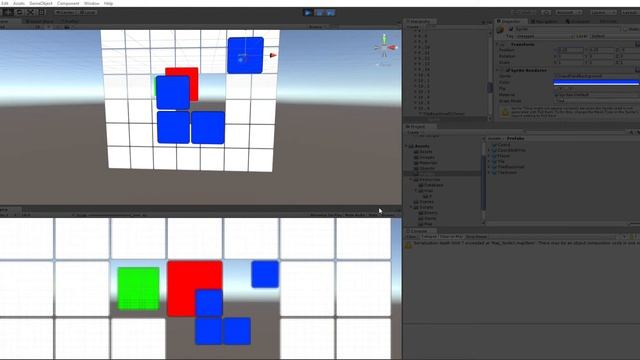Click the Local/Global handle button
The image size is (640, 360).
pyautogui.click(x=87, y=12)
